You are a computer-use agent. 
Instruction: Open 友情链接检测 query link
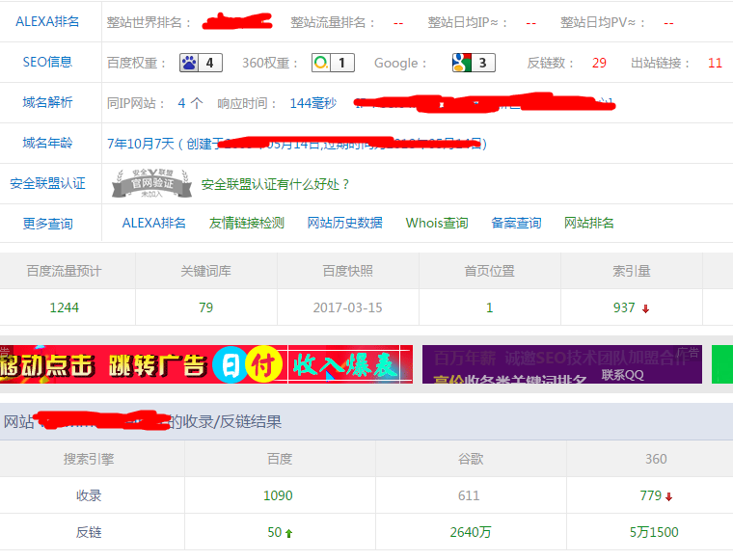(246, 224)
